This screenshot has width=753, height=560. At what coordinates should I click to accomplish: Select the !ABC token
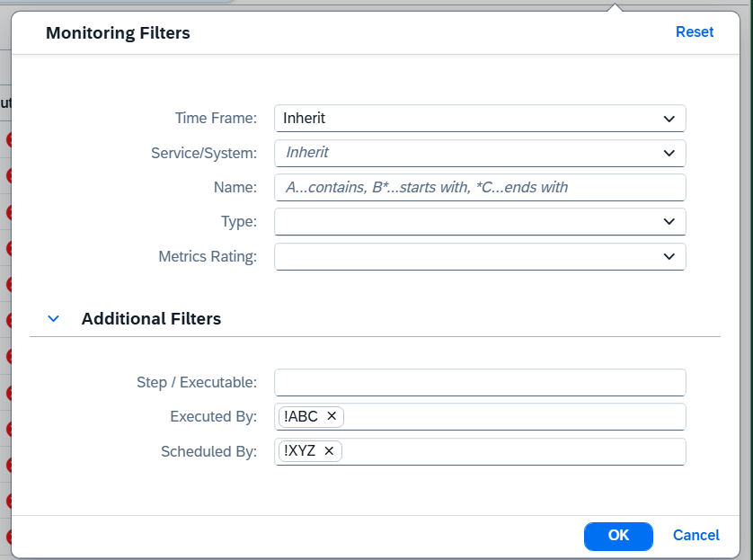tap(300, 416)
